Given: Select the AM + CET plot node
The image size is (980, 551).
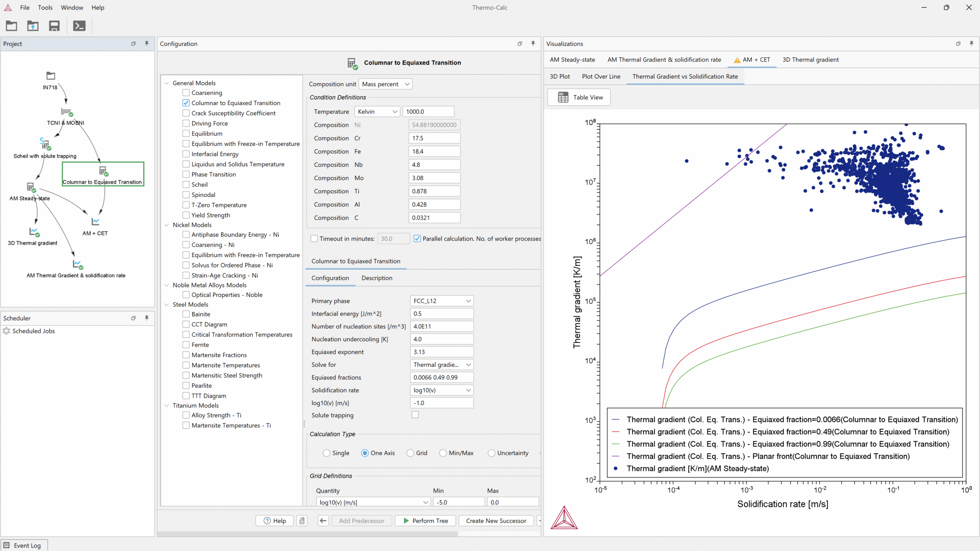Looking at the screenshot, I should pos(95,222).
